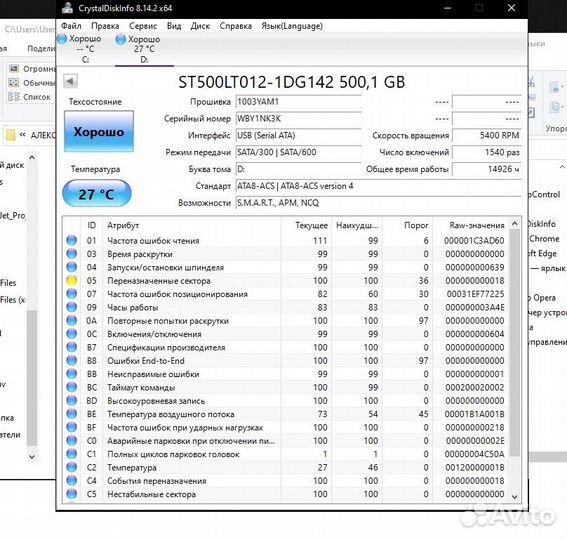This screenshot has height=540, width=567.
Task: Click the Возможности field S.M.A.R.T., APM, NCQ
Action: [x=378, y=203]
